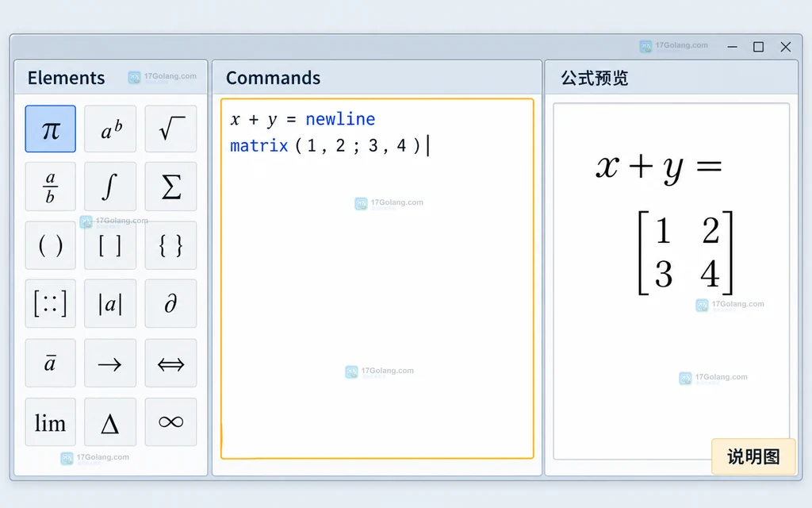Insert the matrix bracket element

(x=50, y=304)
